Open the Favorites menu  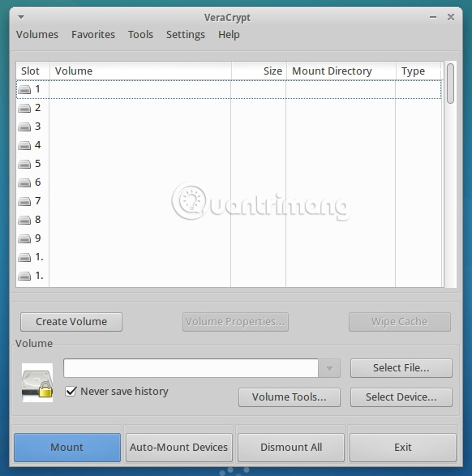pyautogui.click(x=93, y=35)
